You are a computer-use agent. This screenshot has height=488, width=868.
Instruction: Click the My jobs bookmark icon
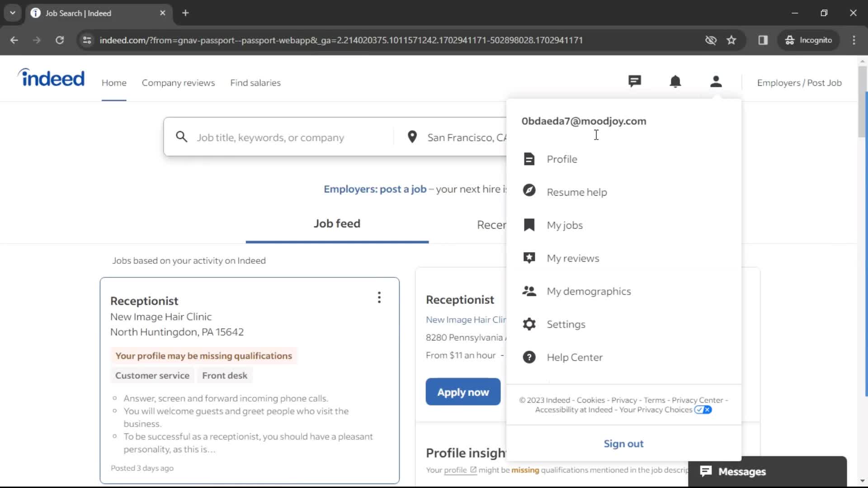pos(529,225)
